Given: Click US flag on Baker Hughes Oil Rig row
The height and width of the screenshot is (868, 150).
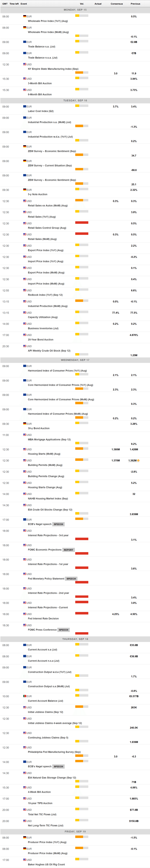Looking at the screenshot, I should pyautogui.click(x=25, y=860).
